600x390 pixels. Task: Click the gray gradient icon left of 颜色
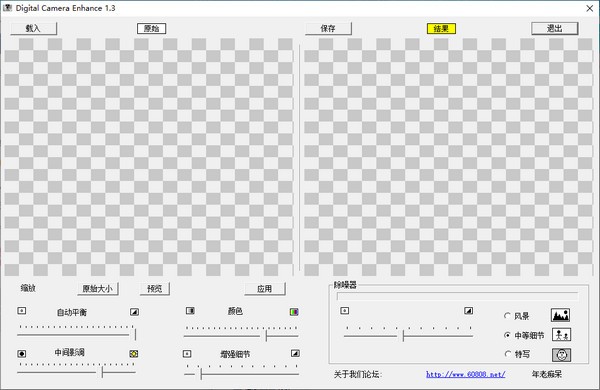point(190,311)
